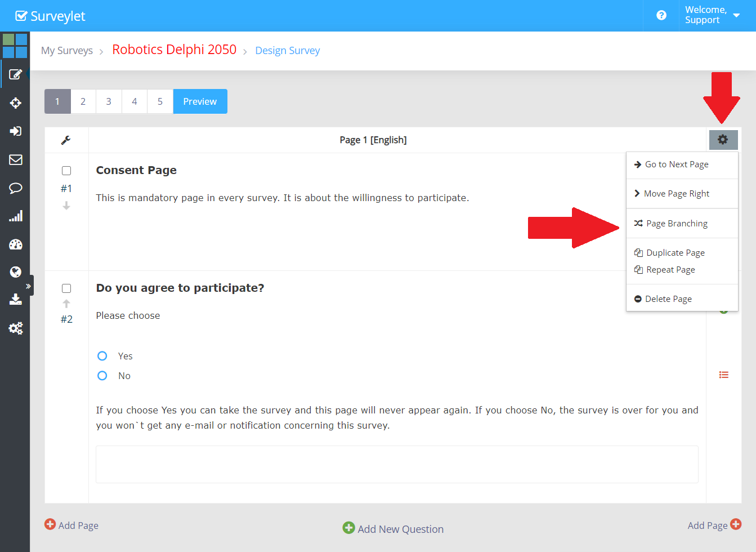Image resolution: width=756 pixels, height=552 pixels.
Task: Open the dashboard gauge sidebar icon
Action: [16, 244]
